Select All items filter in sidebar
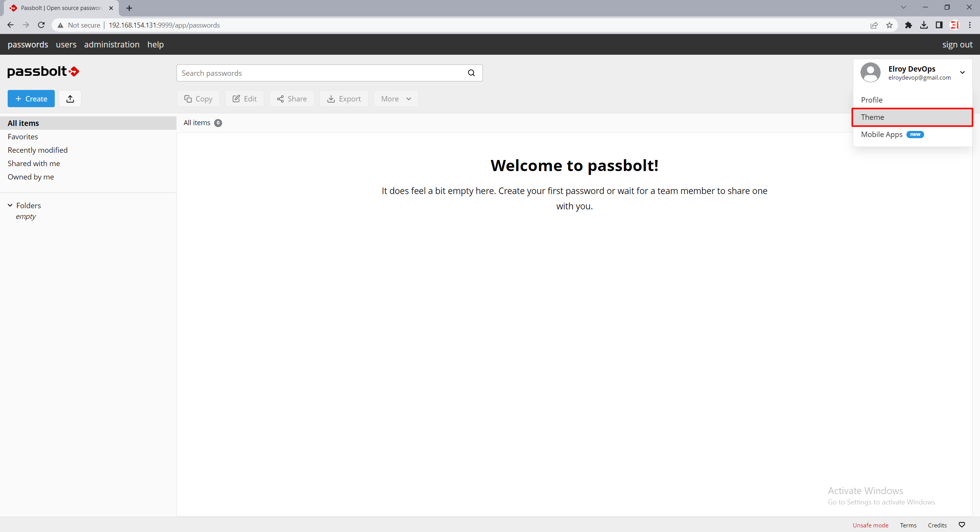980x532 pixels. click(x=88, y=123)
